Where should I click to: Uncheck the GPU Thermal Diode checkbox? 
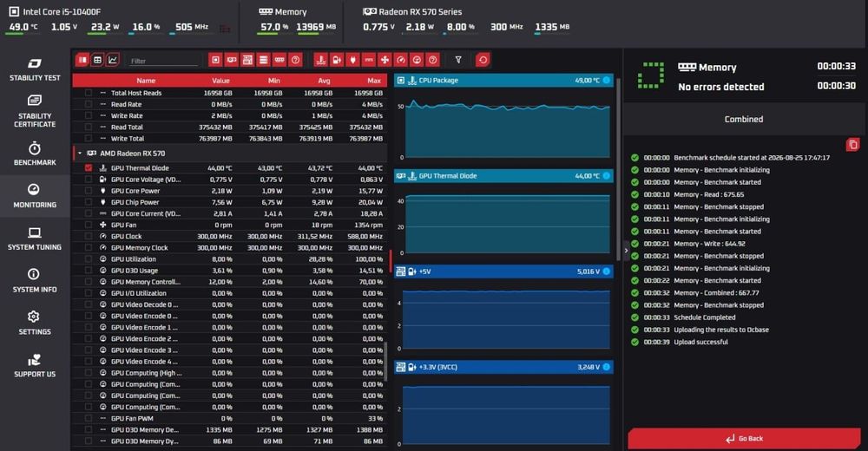coord(89,167)
